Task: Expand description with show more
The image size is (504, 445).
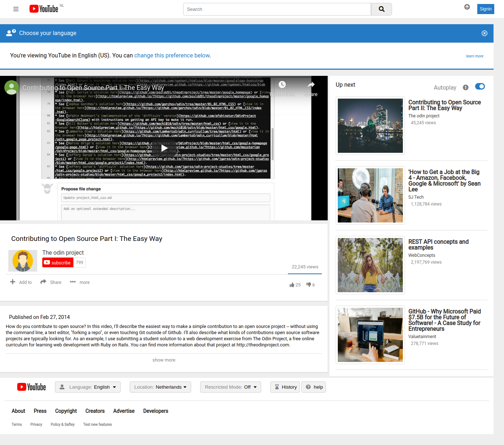Action: click(x=164, y=360)
